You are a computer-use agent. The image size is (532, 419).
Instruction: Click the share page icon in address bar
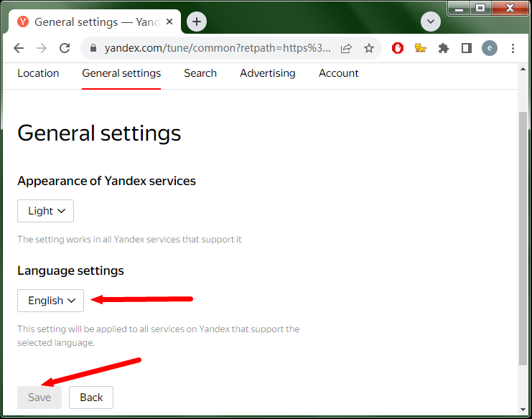(x=346, y=48)
